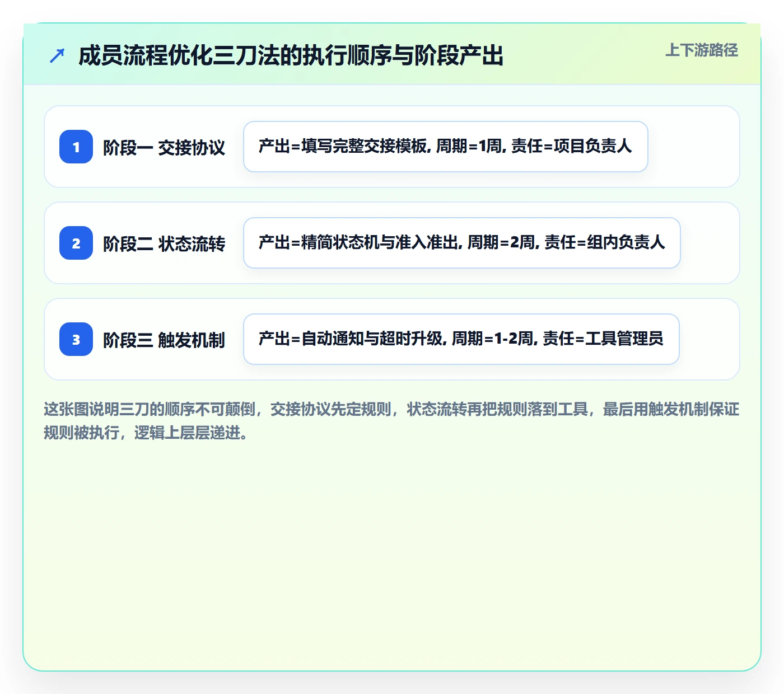The height and width of the screenshot is (694, 784).
Task: Click the 阶段二 状态流转 label
Action: click(164, 243)
